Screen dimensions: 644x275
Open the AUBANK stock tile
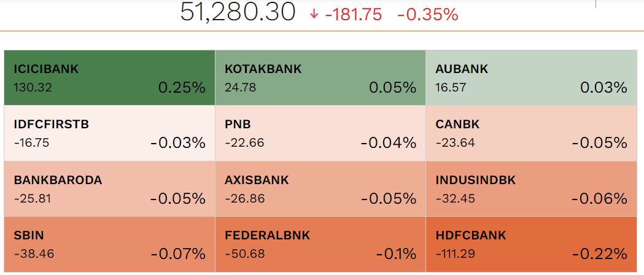[531, 78]
